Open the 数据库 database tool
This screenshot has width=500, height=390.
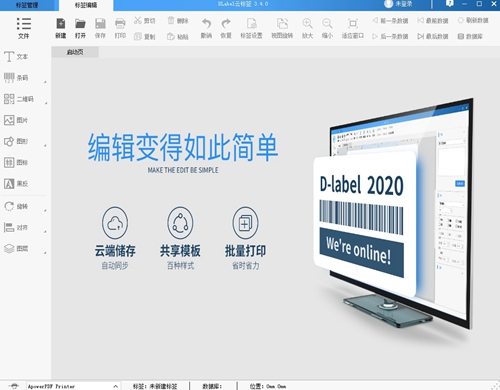coord(470,36)
